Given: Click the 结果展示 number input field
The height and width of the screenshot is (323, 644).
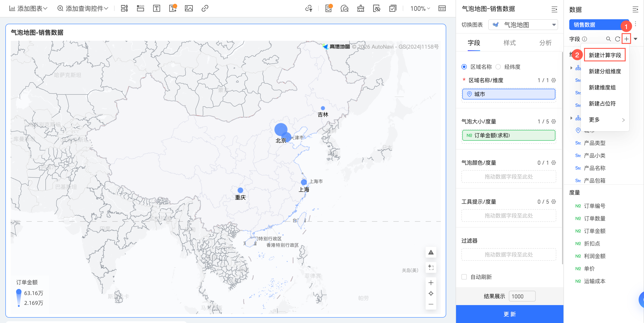Looking at the screenshot, I should point(522,296).
